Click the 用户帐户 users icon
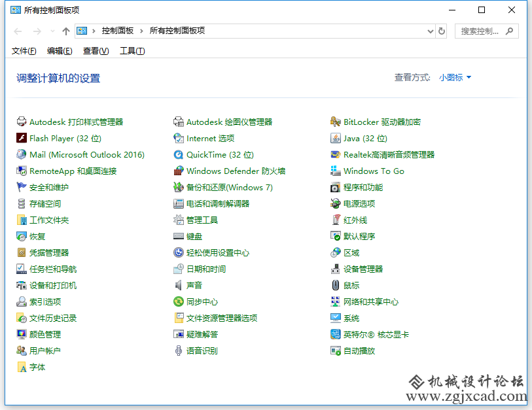Screen dimensions: 532x410 [22, 350]
